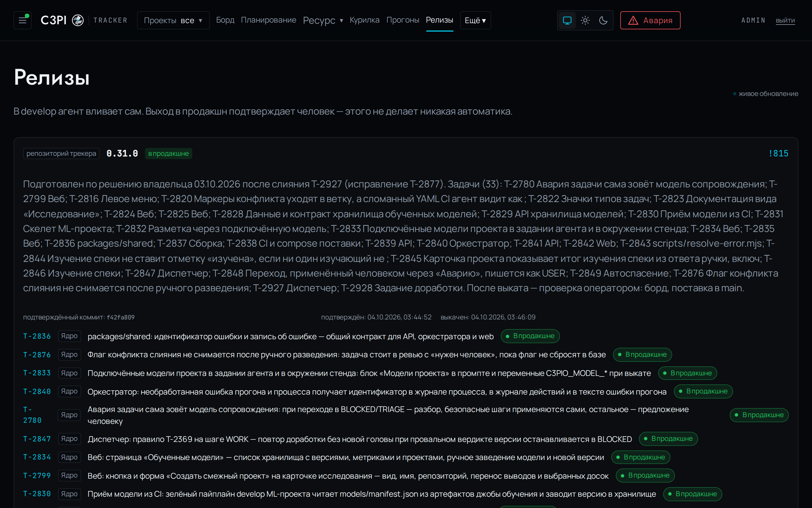812x508 pixels.
Task: Click the живое обновление indicator
Action: (766, 94)
